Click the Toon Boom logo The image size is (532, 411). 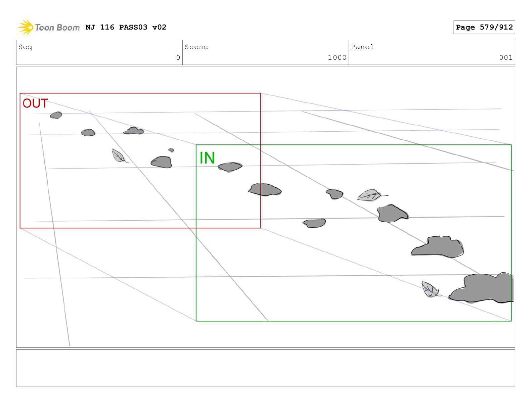49,27
